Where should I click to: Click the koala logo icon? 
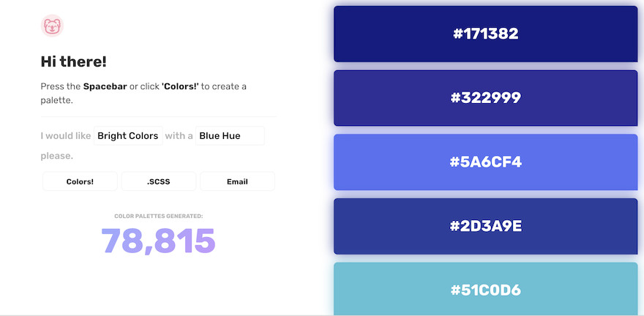click(x=53, y=26)
